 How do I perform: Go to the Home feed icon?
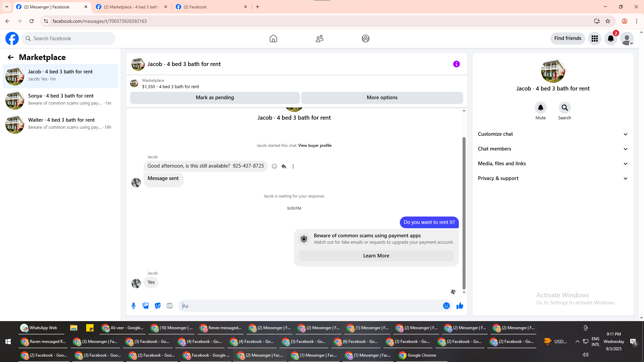[x=273, y=39]
